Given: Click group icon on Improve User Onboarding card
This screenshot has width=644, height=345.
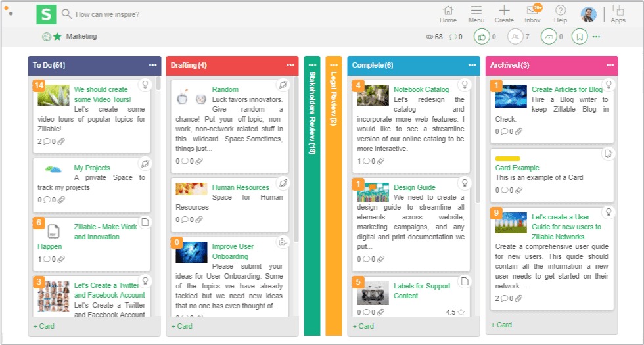Looking at the screenshot, I should [283, 242].
